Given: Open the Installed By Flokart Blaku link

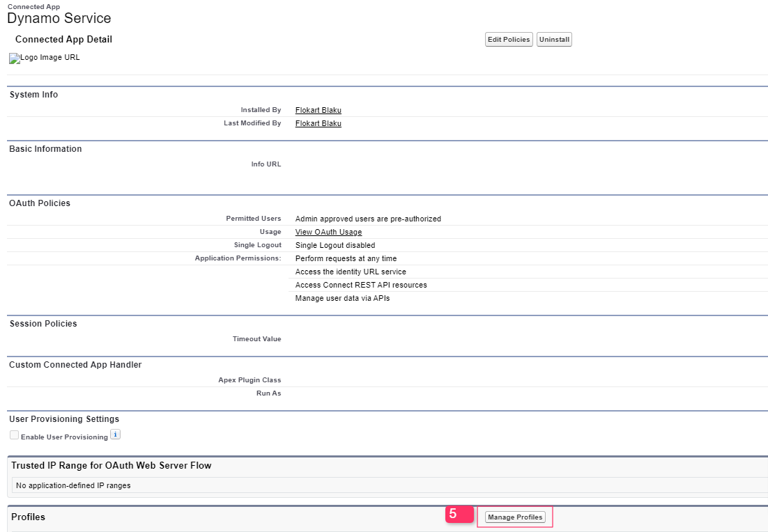Looking at the screenshot, I should [318, 110].
